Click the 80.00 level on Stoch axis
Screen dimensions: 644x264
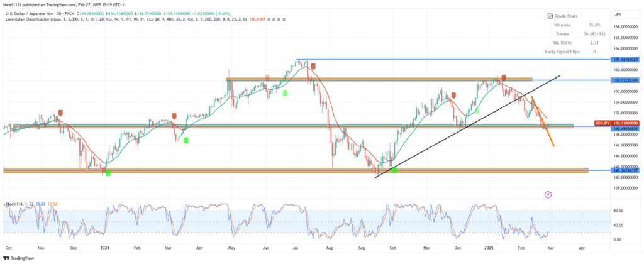coord(619,211)
